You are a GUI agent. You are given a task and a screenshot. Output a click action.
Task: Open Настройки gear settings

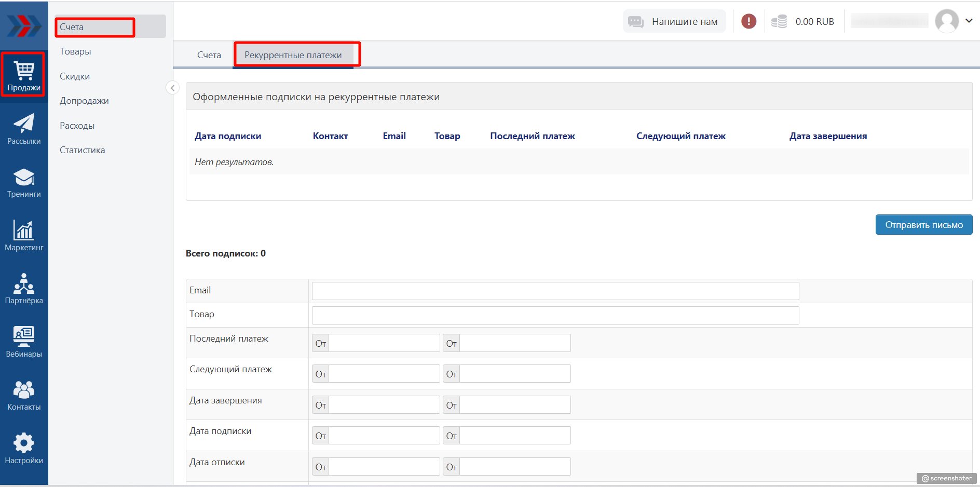point(24,449)
